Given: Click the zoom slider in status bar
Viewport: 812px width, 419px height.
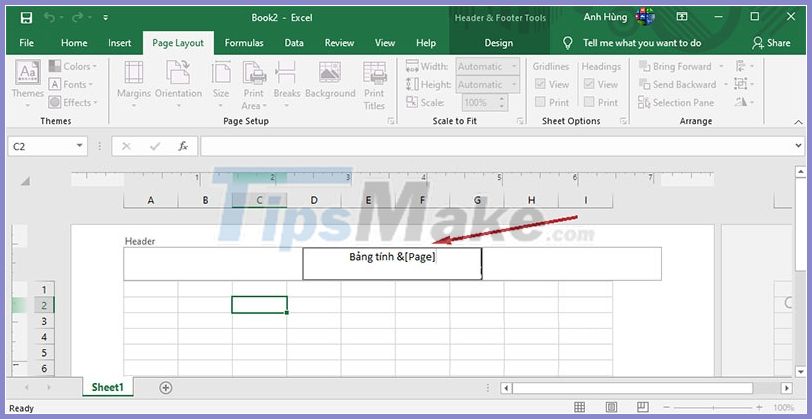Looking at the screenshot, I should point(713,408).
